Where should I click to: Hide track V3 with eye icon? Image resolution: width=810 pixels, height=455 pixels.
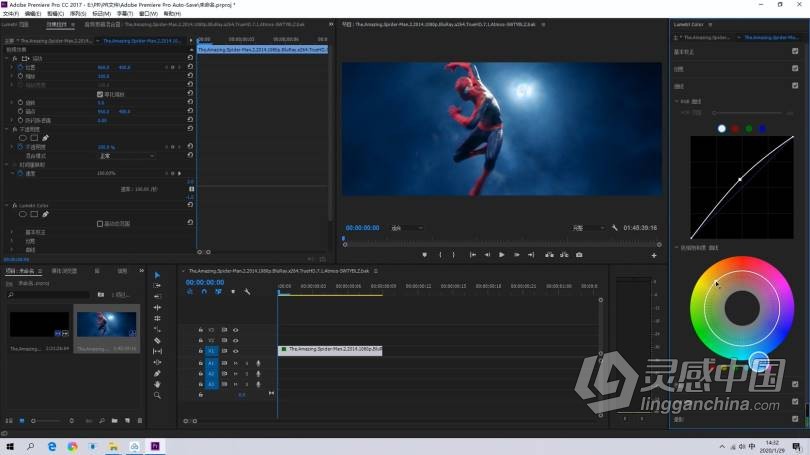click(x=236, y=330)
